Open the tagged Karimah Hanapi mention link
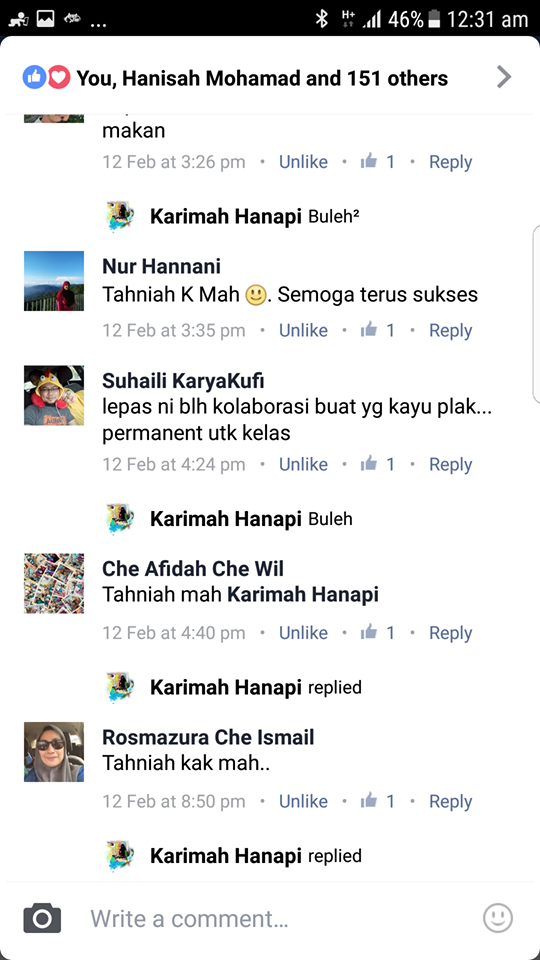540x960 pixels. click(x=303, y=594)
